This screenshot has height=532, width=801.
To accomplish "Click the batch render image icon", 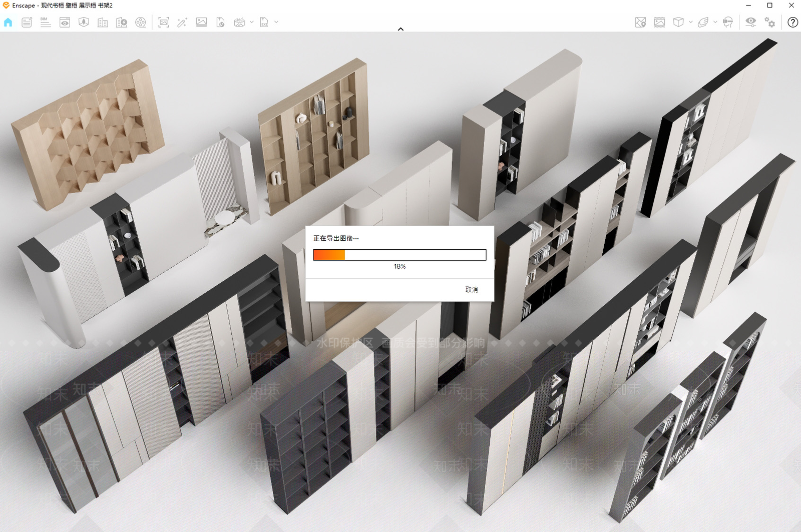I will click(x=201, y=23).
